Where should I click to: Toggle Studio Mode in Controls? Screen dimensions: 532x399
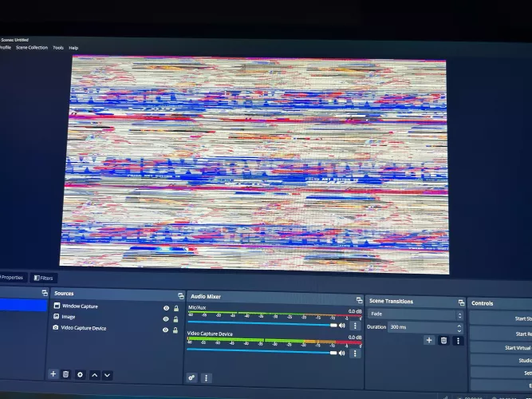[501, 360]
